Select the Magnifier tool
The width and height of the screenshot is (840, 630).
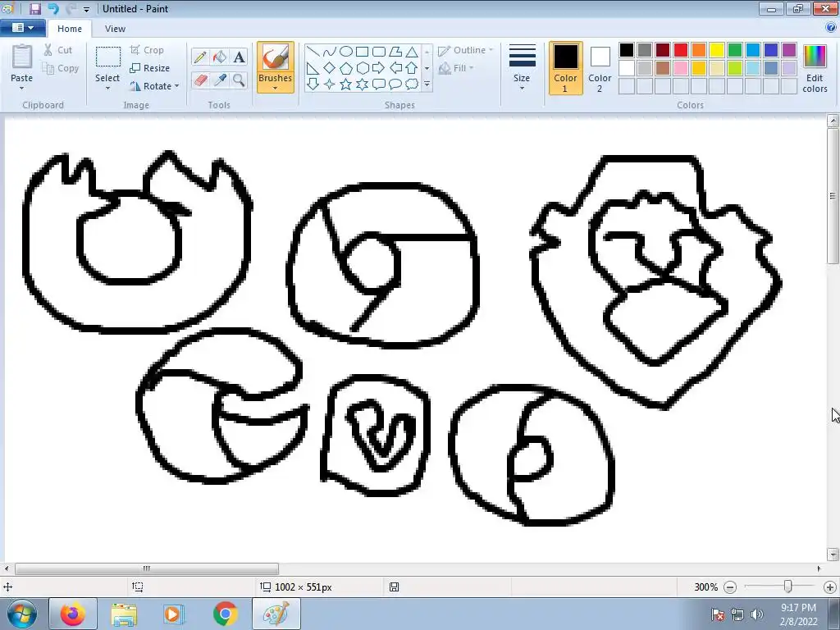coord(239,80)
